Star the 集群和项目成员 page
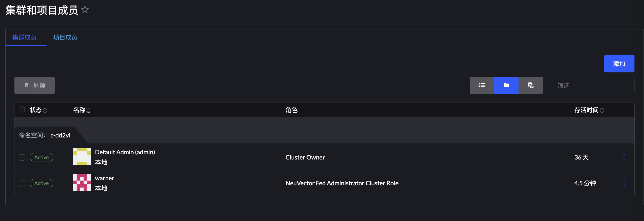 85,10
